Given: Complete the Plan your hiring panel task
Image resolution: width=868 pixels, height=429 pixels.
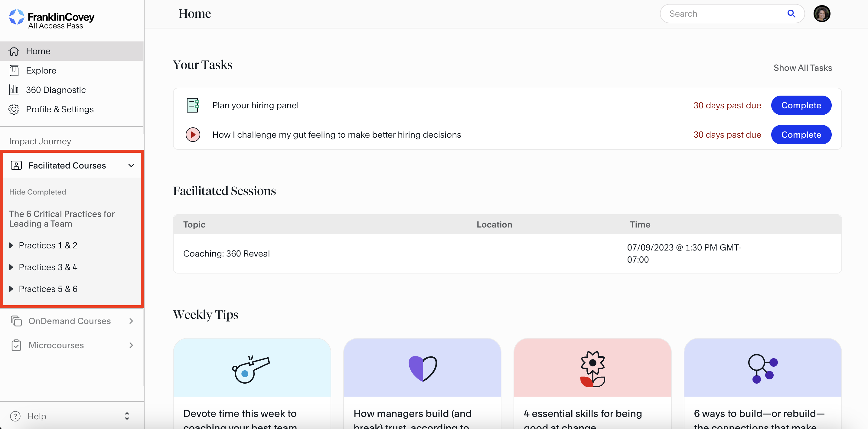Looking at the screenshot, I should 801,106.
